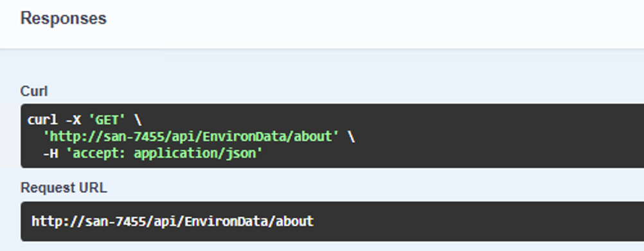Click the -H flag in curl command
The image size is (644, 251).
(50, 153)
